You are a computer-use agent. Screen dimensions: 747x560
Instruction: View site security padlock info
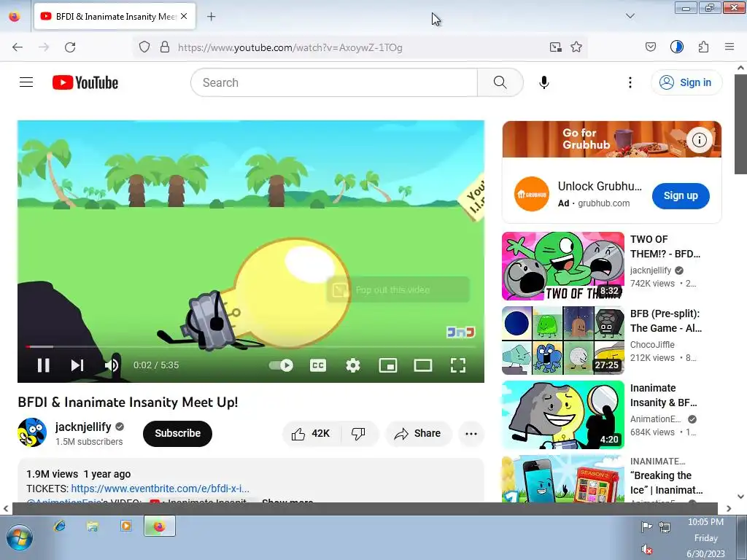pyautogui.click(x=165, y=47)
